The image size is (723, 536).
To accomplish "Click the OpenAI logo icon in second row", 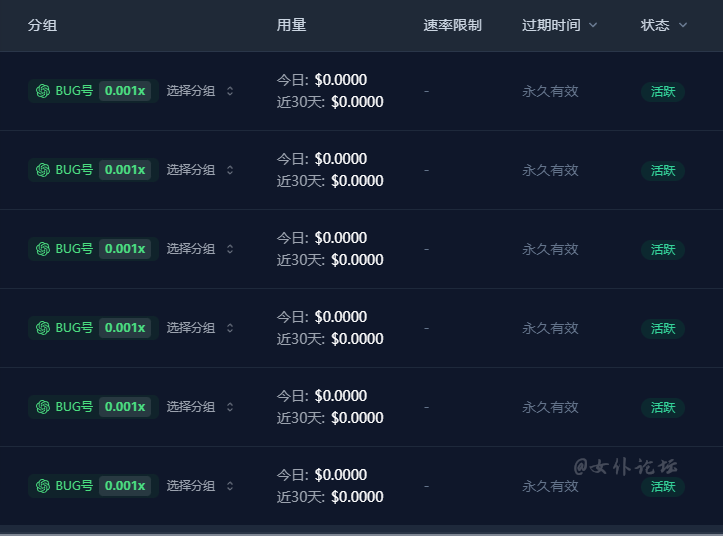I will 43,170.
